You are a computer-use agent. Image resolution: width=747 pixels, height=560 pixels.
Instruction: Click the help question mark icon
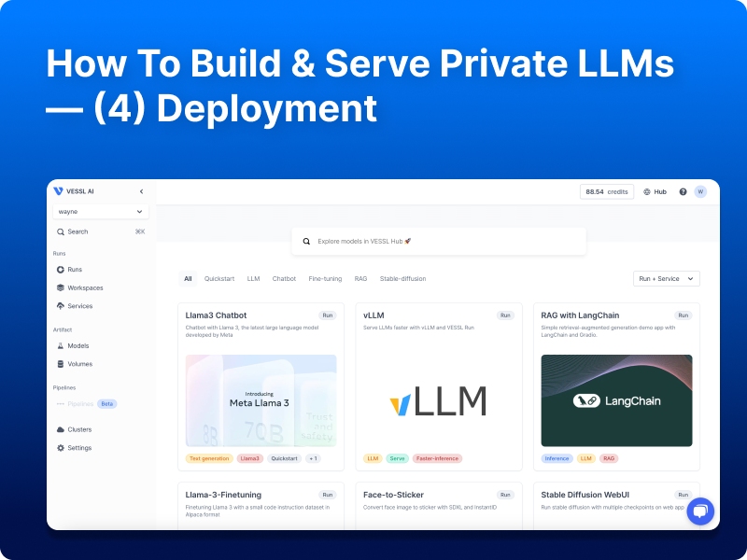[682, 191]
